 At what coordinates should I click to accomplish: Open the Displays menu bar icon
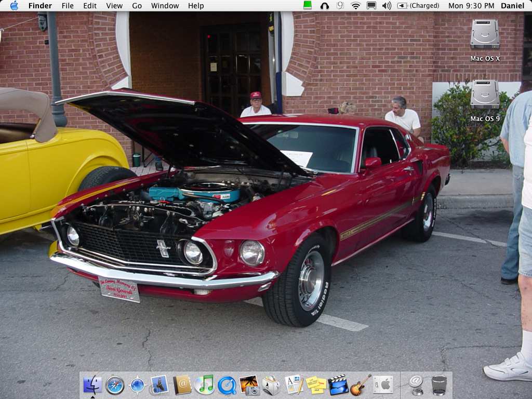tap(371, 6)
